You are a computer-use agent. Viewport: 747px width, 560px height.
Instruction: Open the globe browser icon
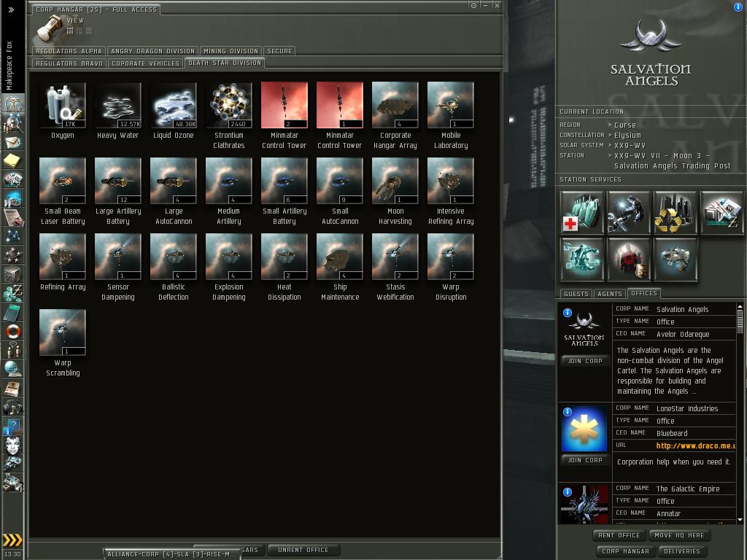[x=13, y=368]
